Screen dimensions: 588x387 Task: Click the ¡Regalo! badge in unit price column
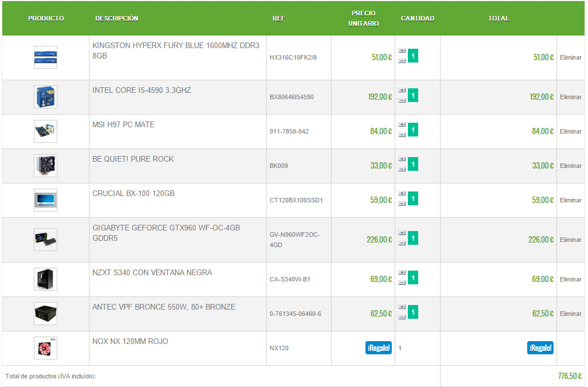click(379, 348)
